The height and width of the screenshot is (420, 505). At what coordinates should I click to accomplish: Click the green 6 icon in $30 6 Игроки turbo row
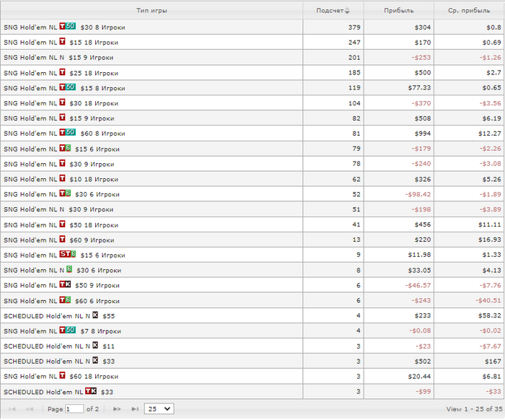tap(68, 193)
